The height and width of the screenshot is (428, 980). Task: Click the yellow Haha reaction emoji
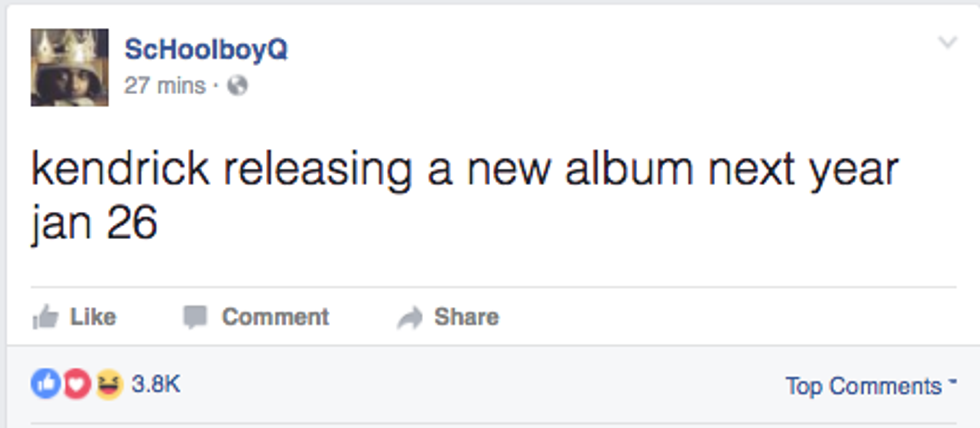click(108, 385)
